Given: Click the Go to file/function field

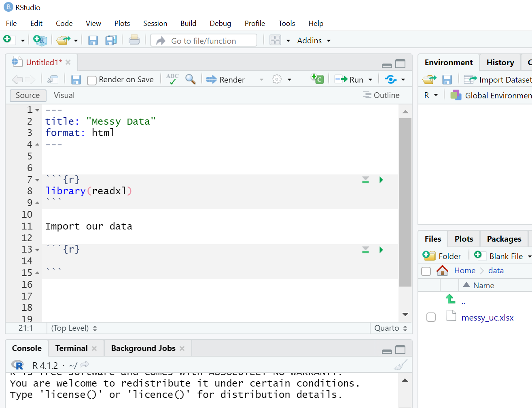Looking at the screenshot, I should 203,40.
